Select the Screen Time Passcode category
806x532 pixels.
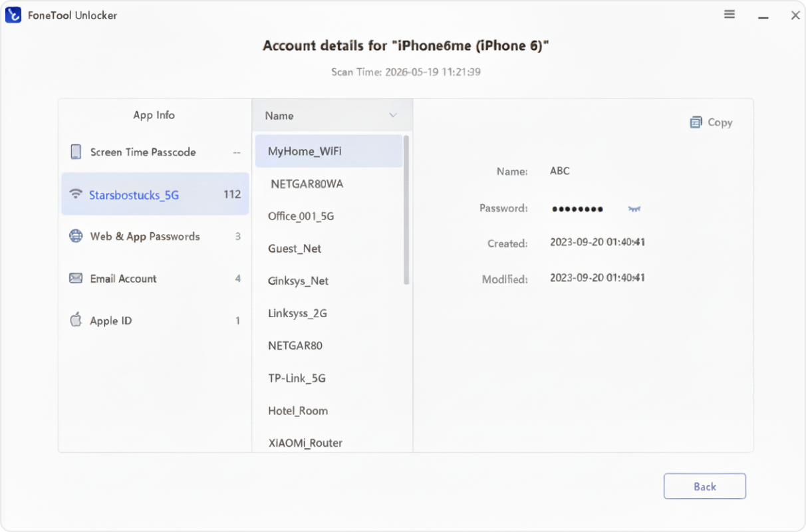(155, 152)
